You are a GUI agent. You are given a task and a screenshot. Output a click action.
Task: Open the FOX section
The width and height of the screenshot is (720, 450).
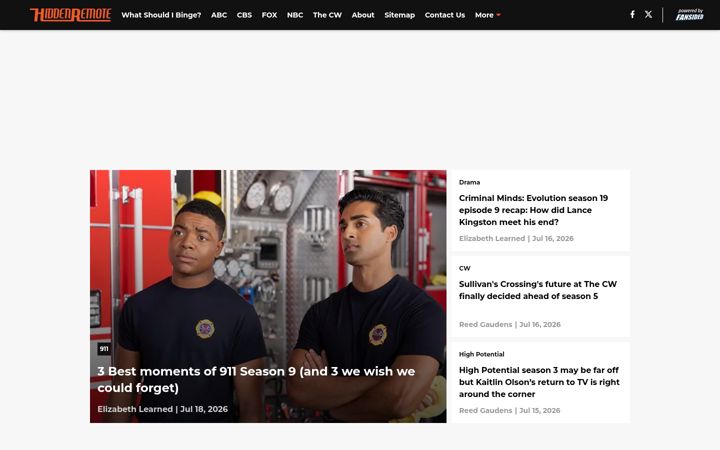(x=270, y=15)
